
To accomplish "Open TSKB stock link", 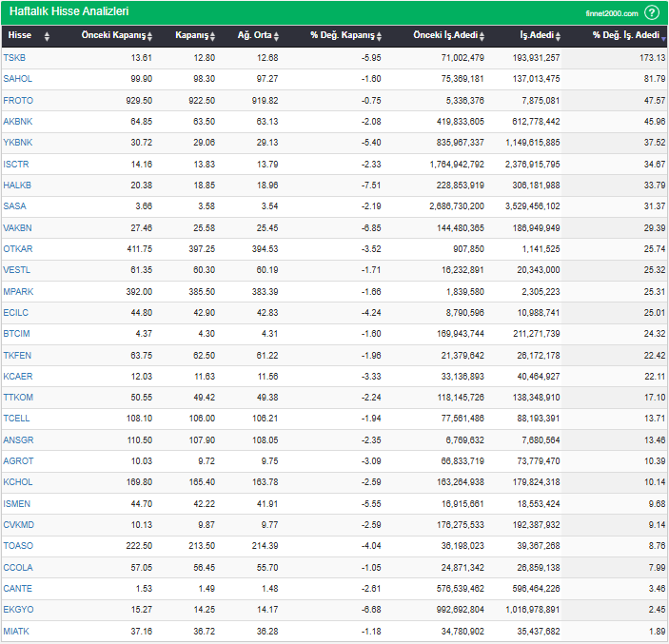I will coord(14,58).
